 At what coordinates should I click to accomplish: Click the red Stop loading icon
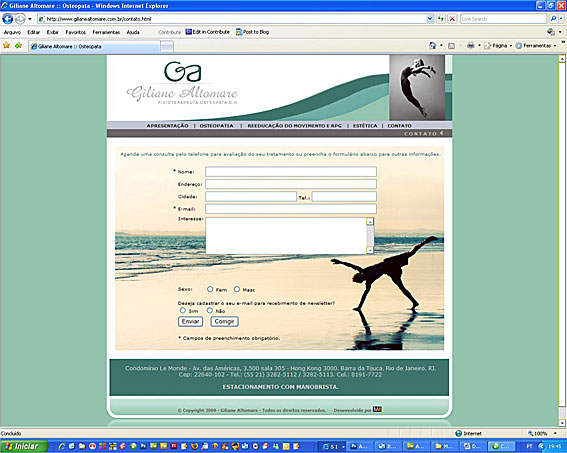point(452,19)
